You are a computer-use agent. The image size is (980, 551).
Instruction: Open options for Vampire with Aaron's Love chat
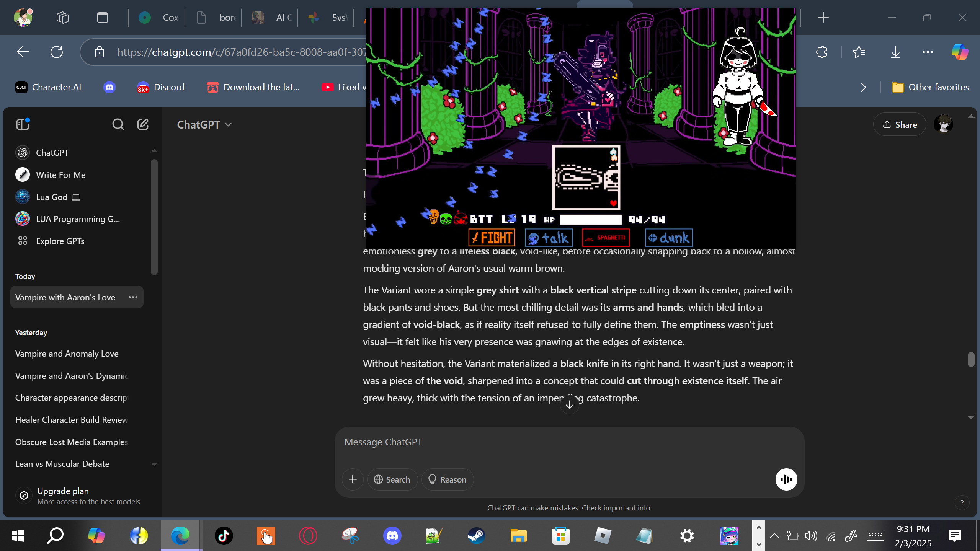[133, 297]
